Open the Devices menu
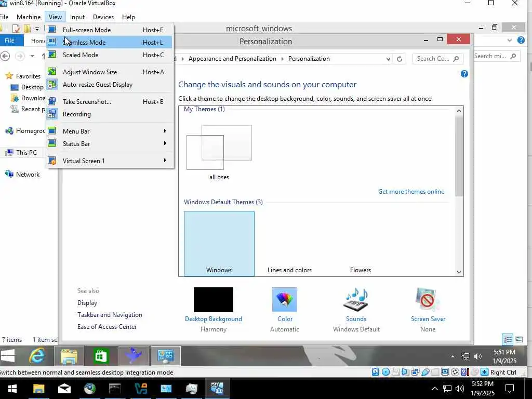Image resolution: width=532 pixels, height=399 pixels. coord(103,17)
